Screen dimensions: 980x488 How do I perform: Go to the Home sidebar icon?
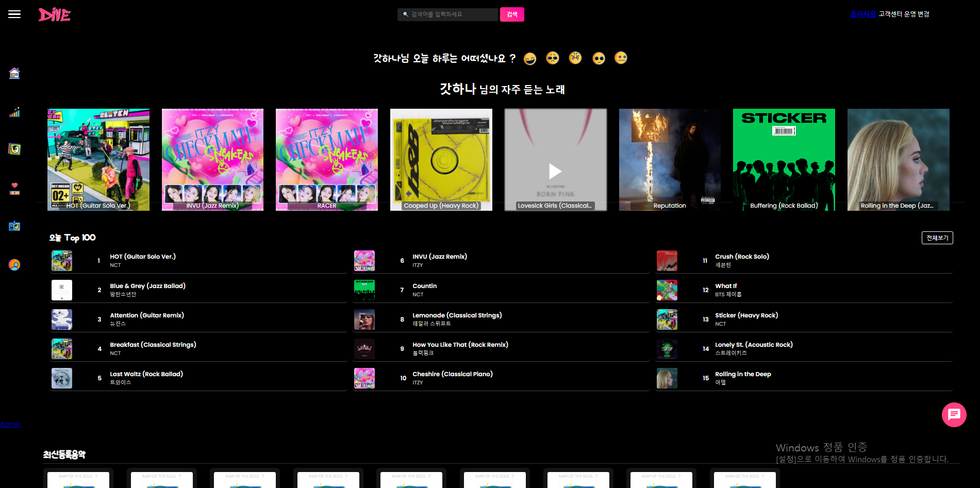(x=14, y=73)
